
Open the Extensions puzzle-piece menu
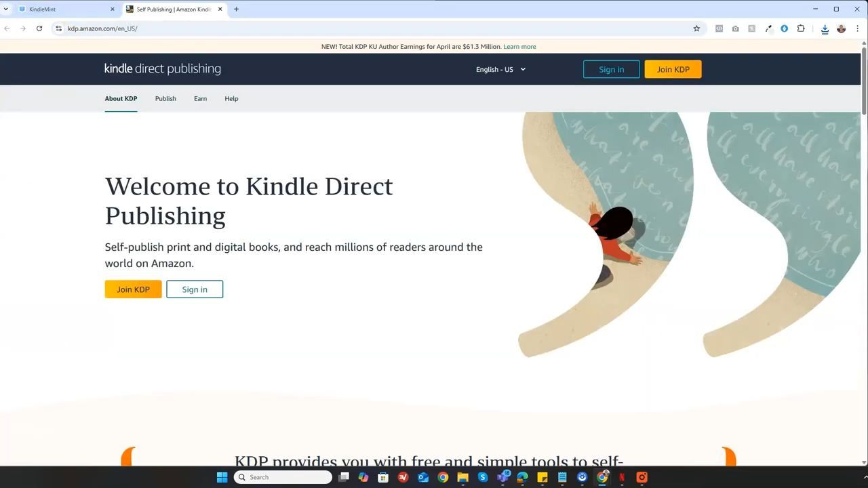[801, 28]
